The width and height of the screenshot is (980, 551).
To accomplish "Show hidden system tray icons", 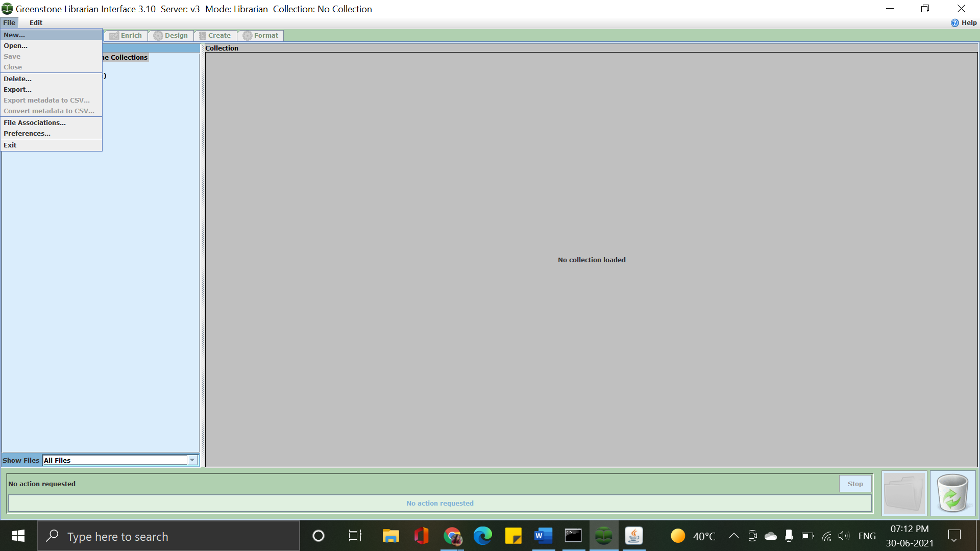I will pyautogui.click(x=733, y=536).
